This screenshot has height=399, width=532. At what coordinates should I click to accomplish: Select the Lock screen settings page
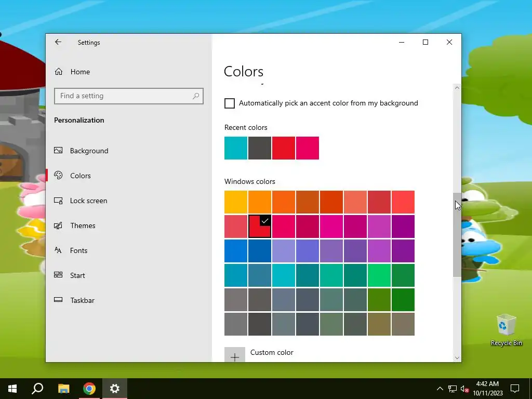(88, 201)
